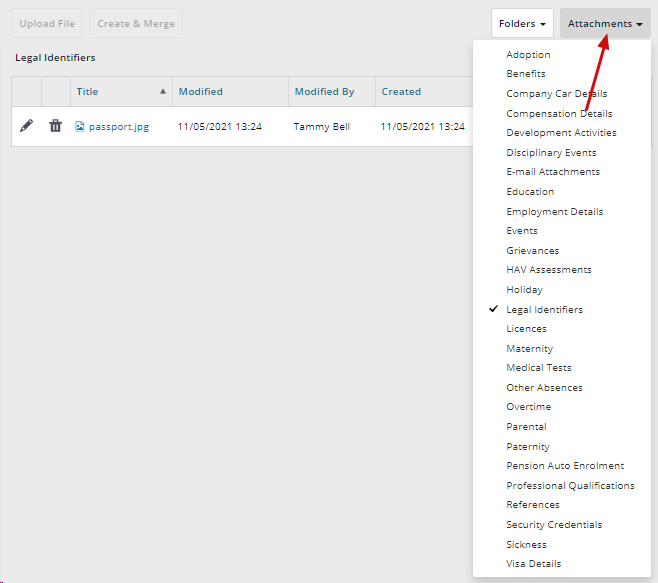Select Employment Details from the dropdown

click(555, 212)
